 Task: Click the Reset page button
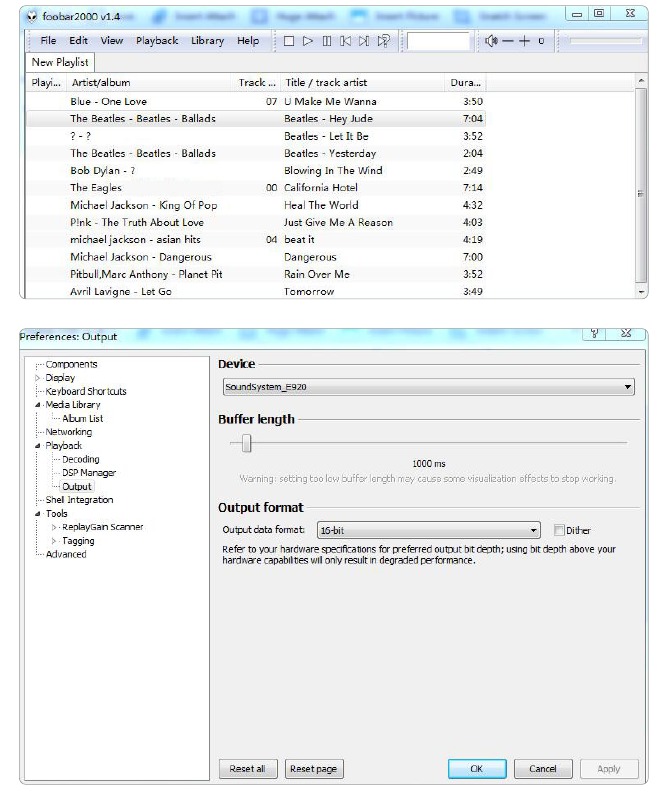(313, 768)
